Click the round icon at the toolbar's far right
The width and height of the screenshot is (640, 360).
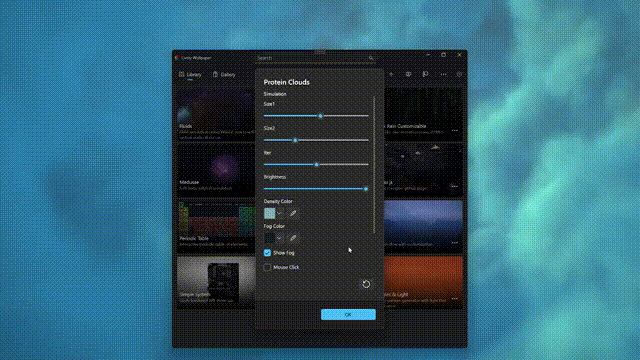pyautogui.click(x=459, y=74)
